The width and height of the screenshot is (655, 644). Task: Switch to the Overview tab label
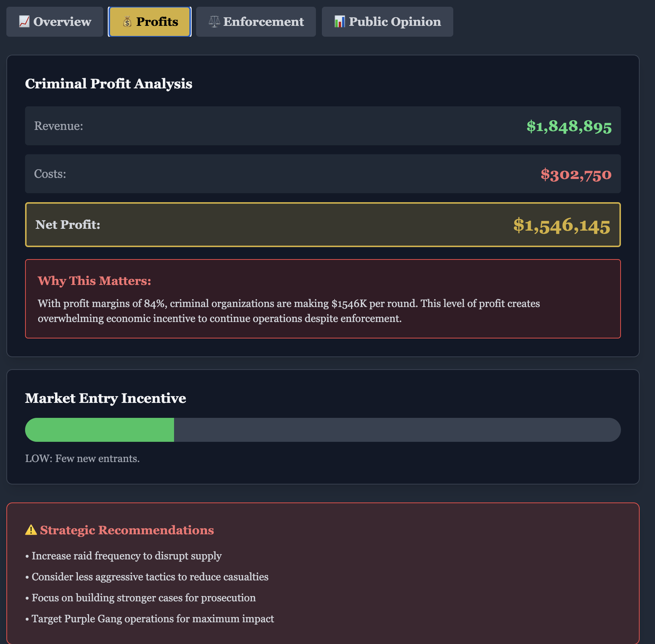click(62, 22)
